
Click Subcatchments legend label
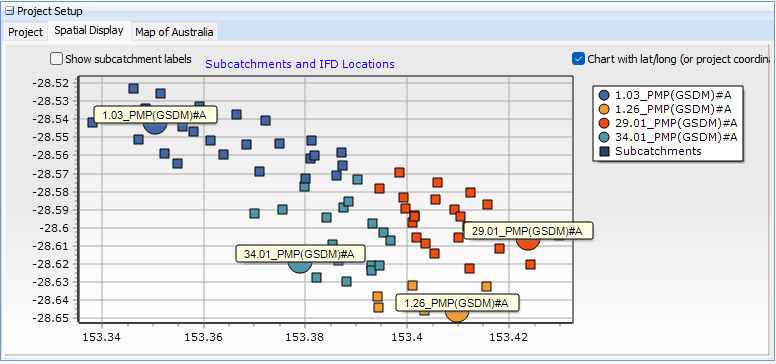tap(658, 151)
